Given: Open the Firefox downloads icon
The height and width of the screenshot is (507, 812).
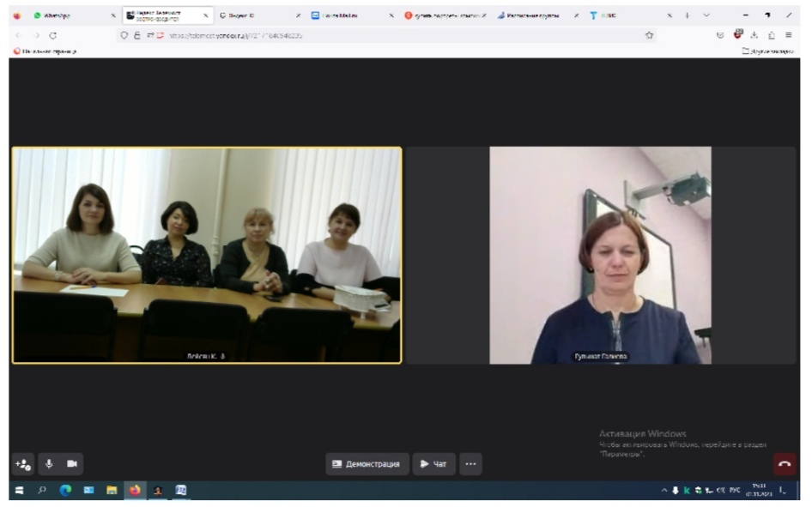Looking at the screenshot, I should click(x=754, y=35).
